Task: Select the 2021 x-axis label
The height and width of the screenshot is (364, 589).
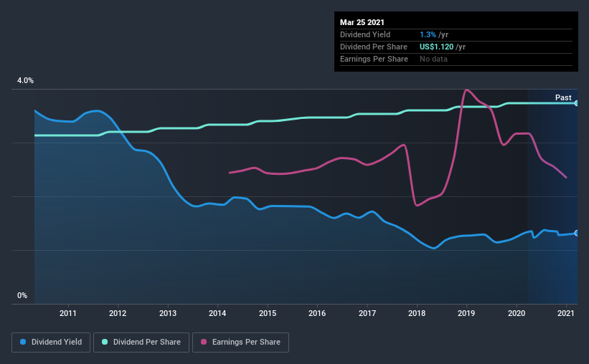Action: [x=567, y=313]
